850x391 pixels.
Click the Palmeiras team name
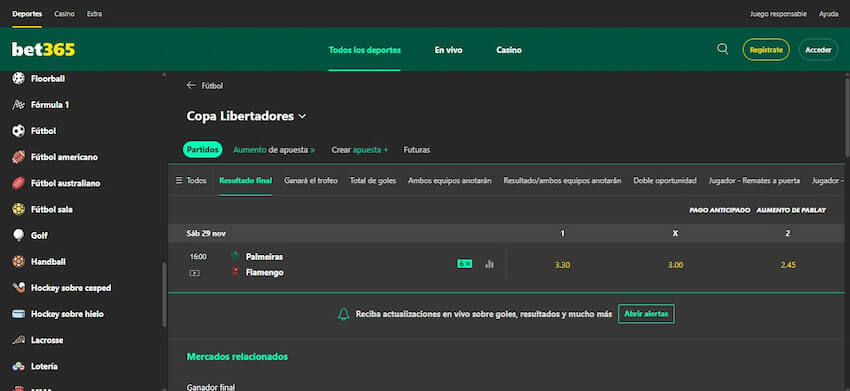pyautogui.click(x=264, y=257)
